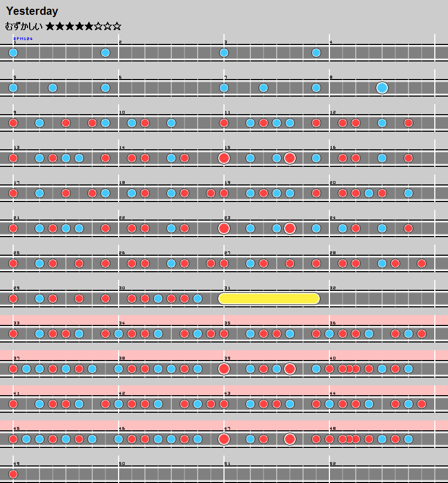448x483 pixels.
Task: Click the red note starting measure 33
Action: click(13, 334)
